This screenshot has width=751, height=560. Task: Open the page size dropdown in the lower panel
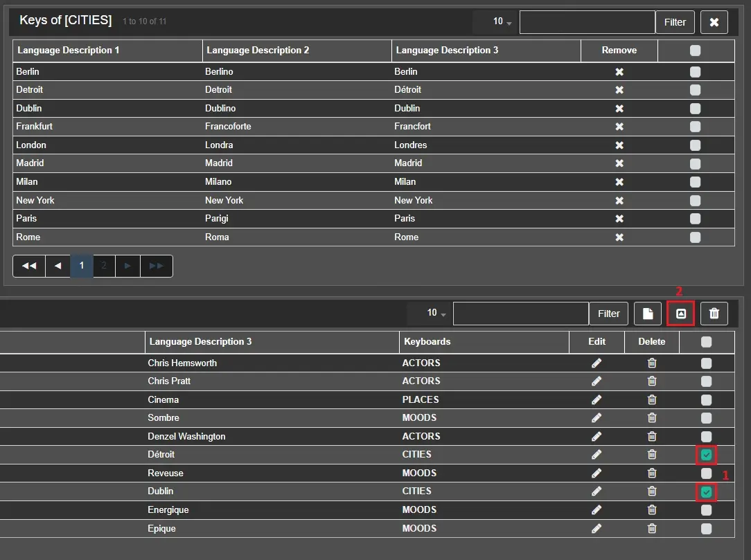point(435,314)
